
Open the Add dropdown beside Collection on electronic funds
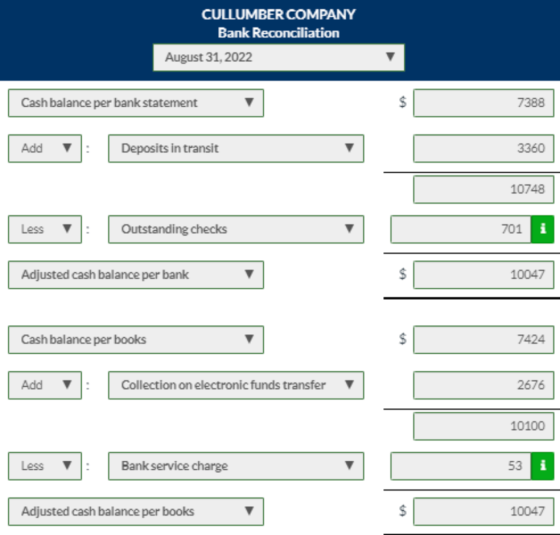point(45,385)
